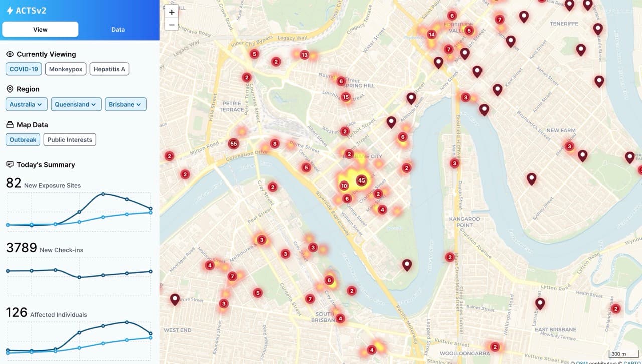Image resolution: width=642 pixels, height=364 pixels.
Task: Open the Brisbane city dropdown
Action: pos(125,104)
